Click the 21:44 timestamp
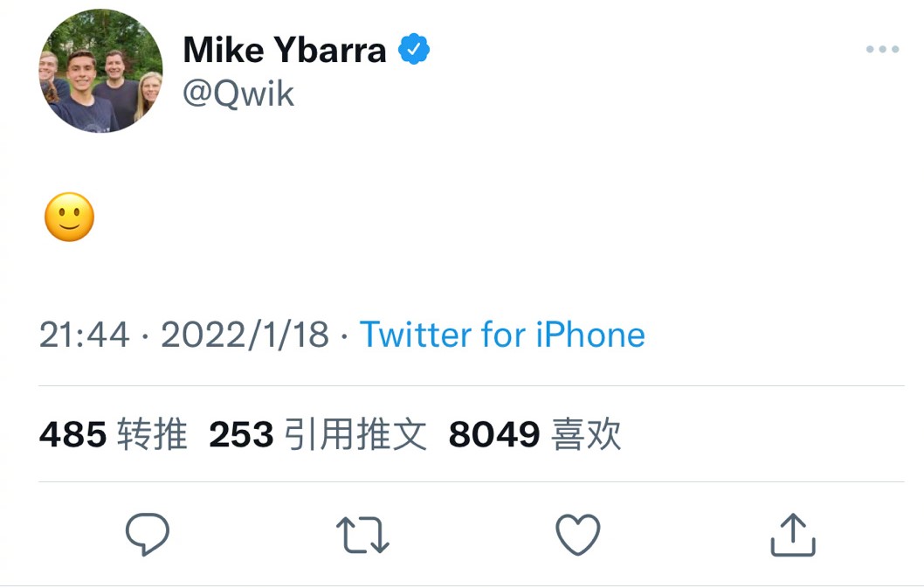Viewport: 924px width, 588px height. point(84,335)
